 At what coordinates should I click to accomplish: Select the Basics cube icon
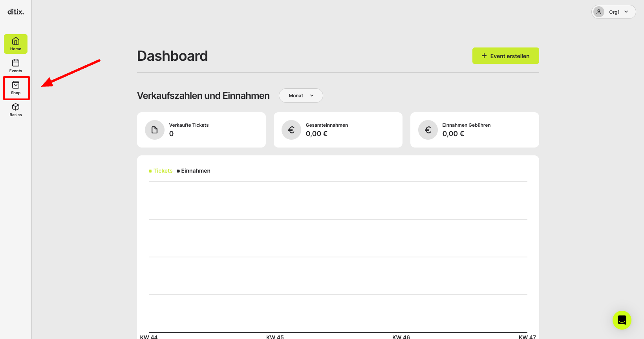[16, 107]
